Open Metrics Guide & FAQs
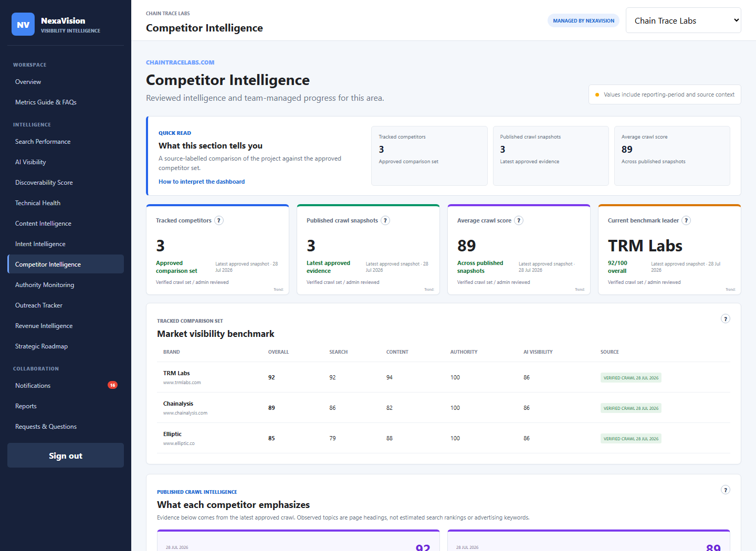Screen dimensions: 756x551 [x=66, y=102]
